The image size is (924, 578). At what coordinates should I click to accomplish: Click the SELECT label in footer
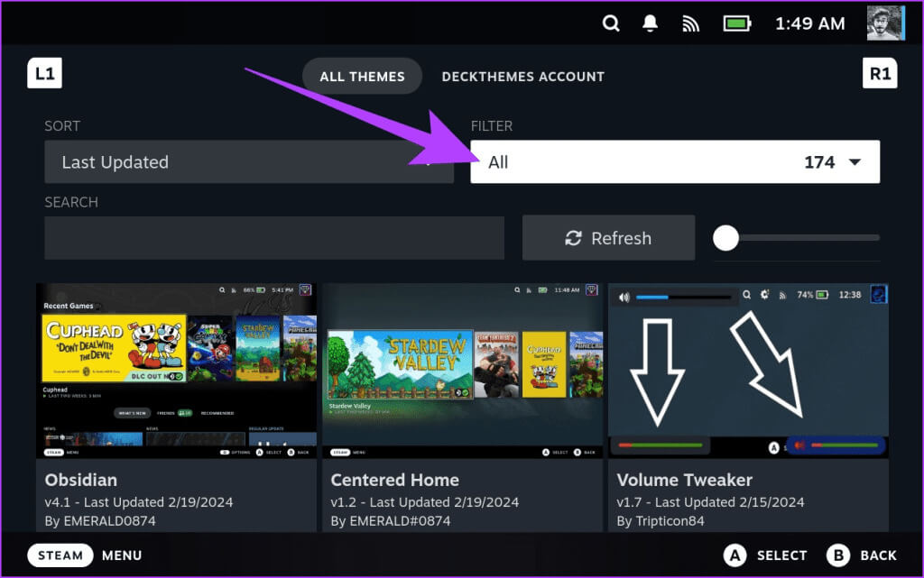pyautogui.click(x=781, y=555)
